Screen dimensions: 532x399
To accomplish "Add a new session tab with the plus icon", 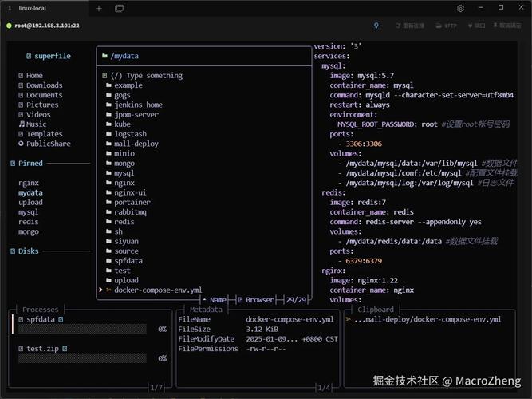I will pos(99,9).
